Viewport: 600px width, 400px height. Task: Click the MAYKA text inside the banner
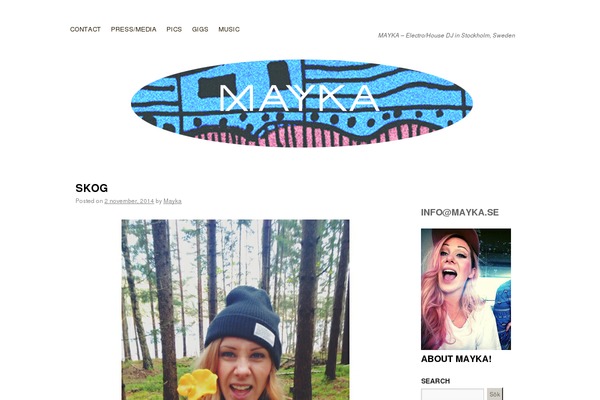coord(299,98)
